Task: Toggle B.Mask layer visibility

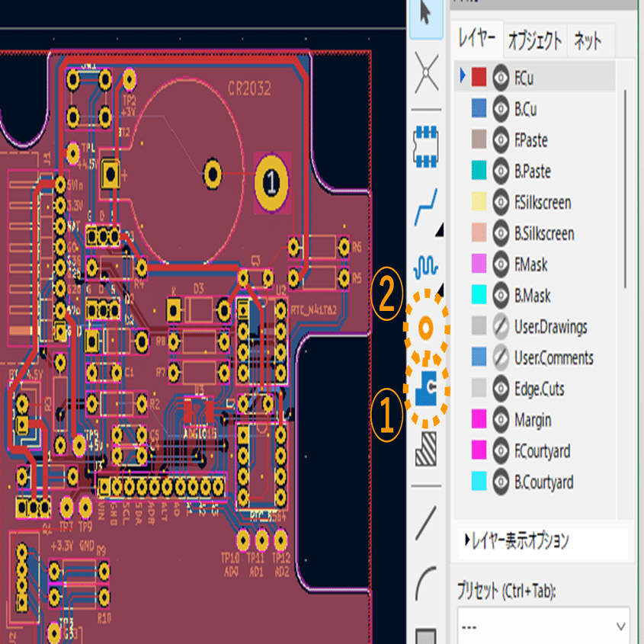Action: click(x=501, y=295)
